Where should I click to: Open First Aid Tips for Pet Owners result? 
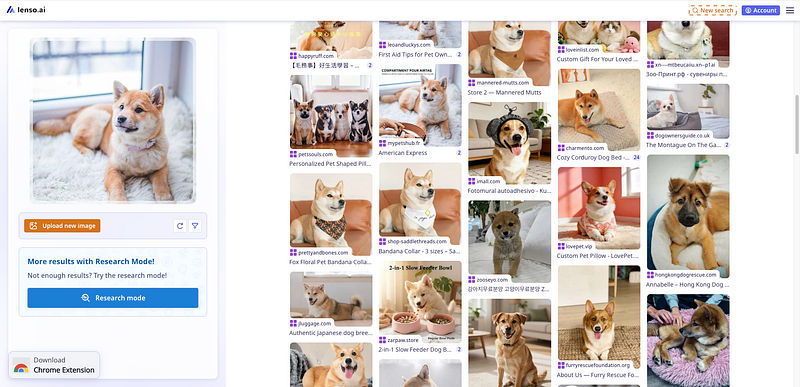[x=415, y=54]
